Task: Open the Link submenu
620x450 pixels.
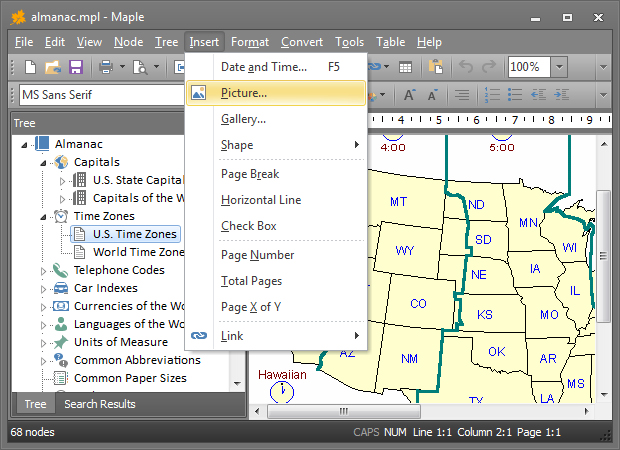Action: coord(276,336)
